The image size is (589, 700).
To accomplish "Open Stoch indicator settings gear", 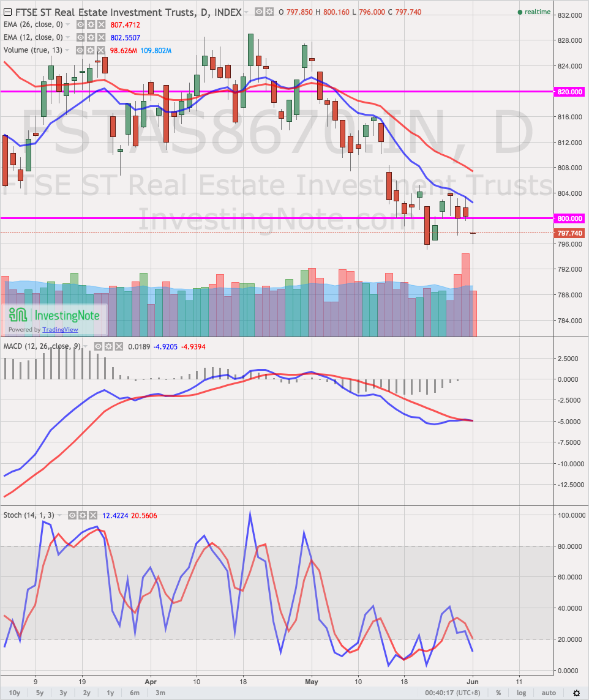I will (83, 515).
